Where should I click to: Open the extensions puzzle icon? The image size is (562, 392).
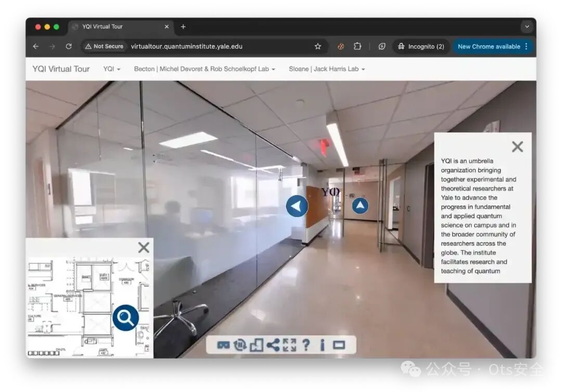click(x=357, y=46)
